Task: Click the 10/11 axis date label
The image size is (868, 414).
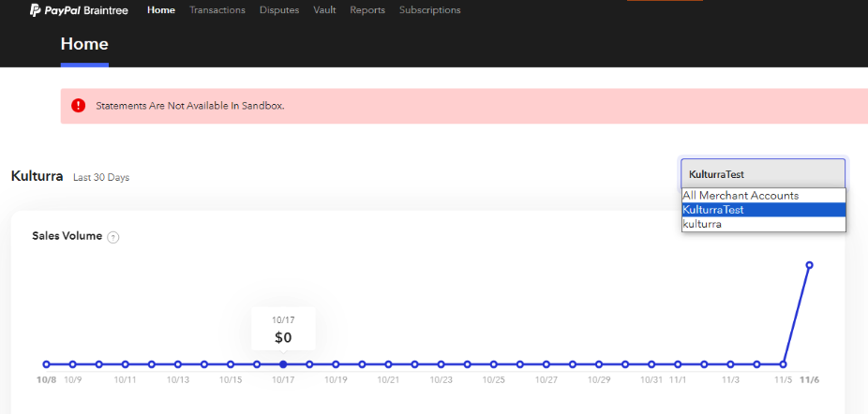Action: [x=125, y=380]
